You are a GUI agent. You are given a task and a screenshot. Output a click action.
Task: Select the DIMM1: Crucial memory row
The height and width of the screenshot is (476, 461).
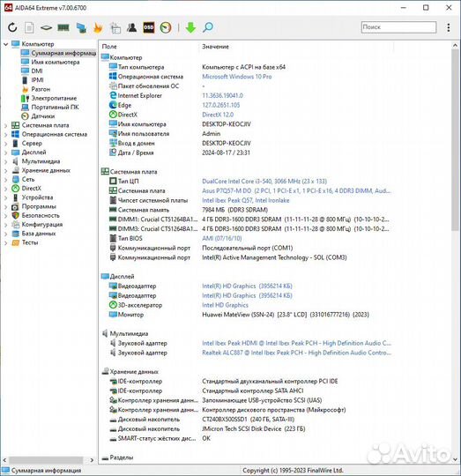[249, 219]
